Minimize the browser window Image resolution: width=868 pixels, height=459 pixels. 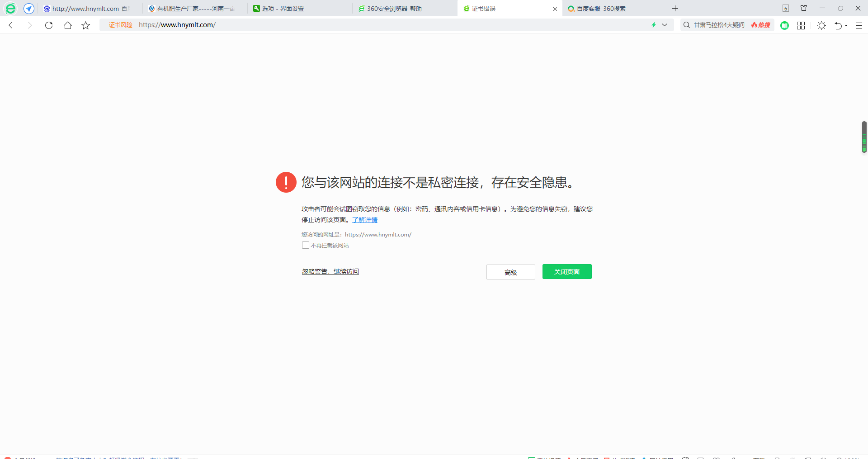(822, 8)
